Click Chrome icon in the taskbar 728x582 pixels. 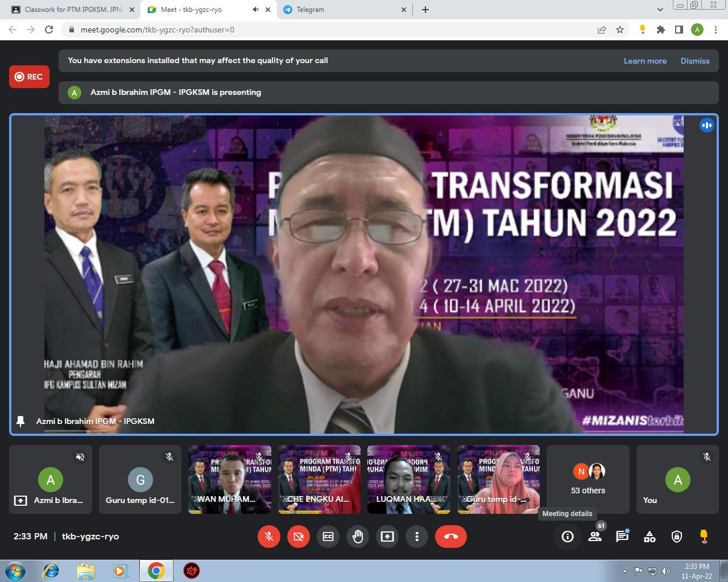tap(156, 571)
